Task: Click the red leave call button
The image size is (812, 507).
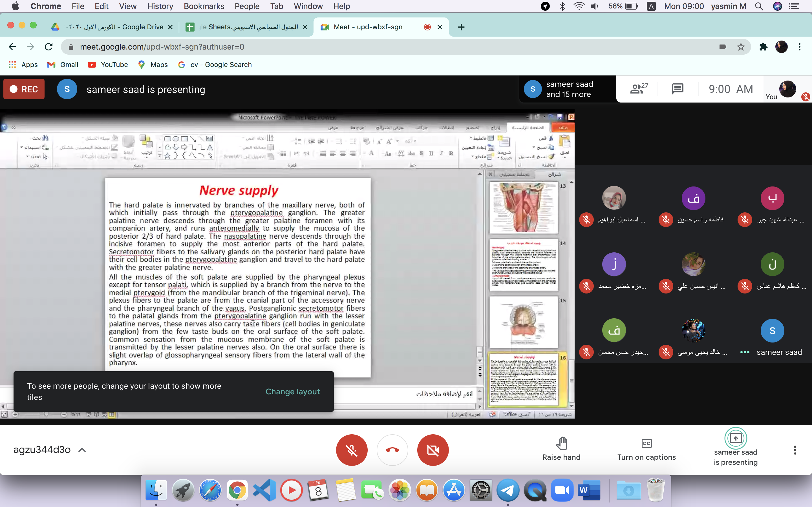Action: (392, 450)
